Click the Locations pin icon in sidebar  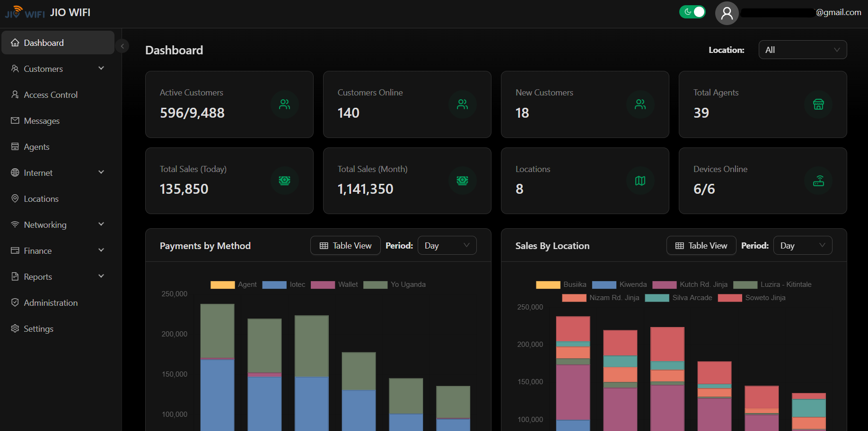15,198
